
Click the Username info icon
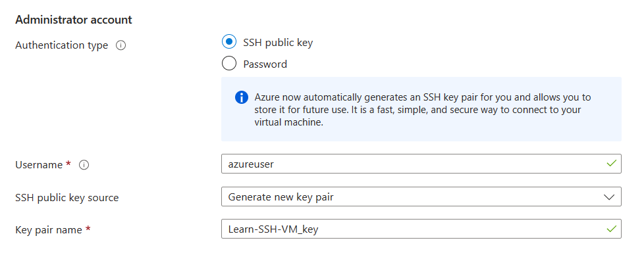84,165
